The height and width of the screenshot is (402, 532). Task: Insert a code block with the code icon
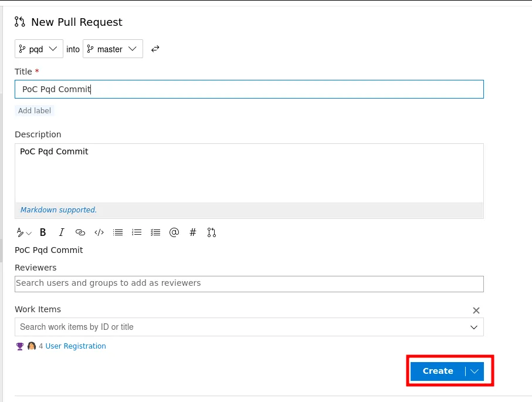[x=99, y=232]
